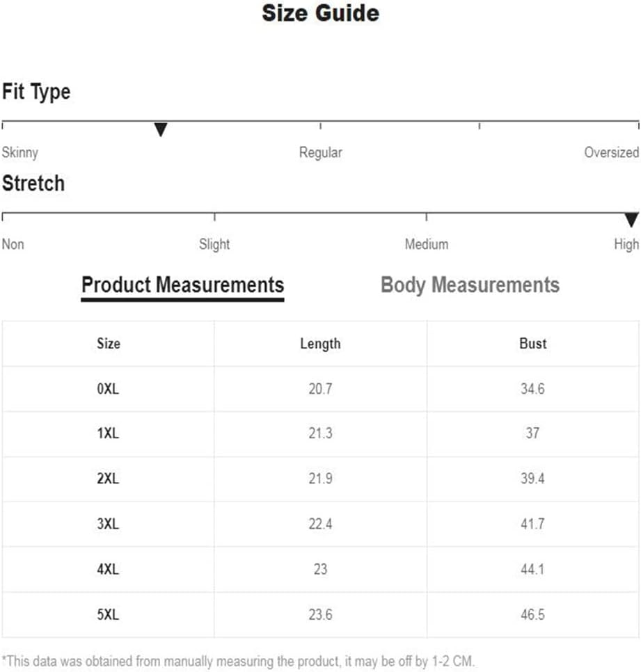Click the Non label on Stretch scale
The image size is (641, 672).
[13, 244]
